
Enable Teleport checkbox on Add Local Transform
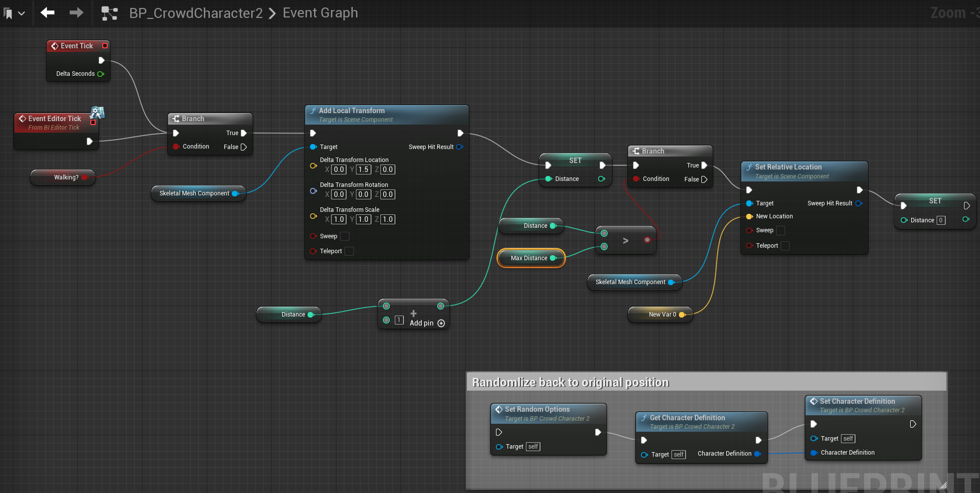(x=349, y=251)
